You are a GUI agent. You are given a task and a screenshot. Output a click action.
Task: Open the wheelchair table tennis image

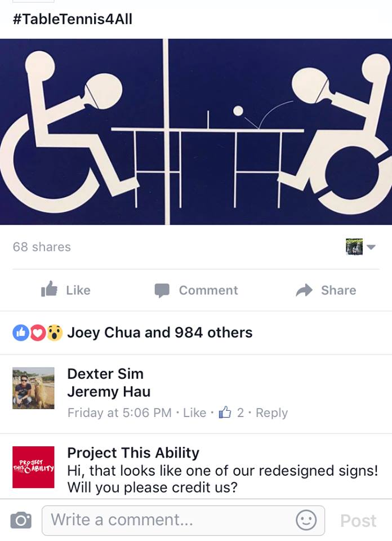pos(196,131)
